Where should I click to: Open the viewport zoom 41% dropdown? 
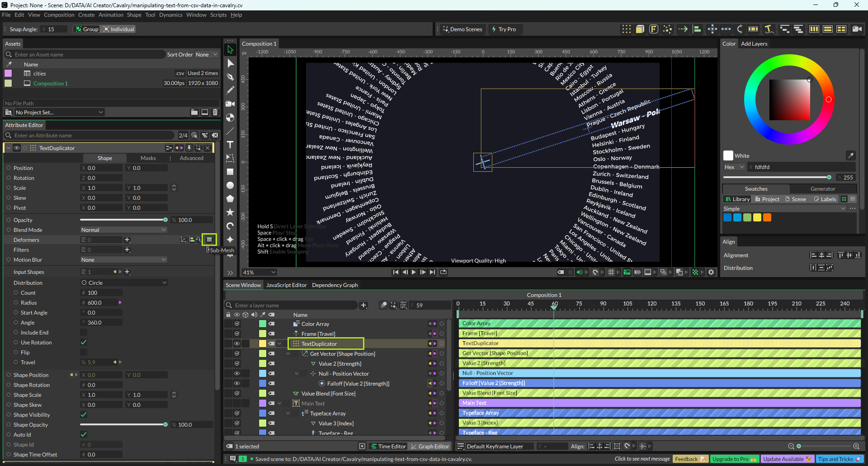pyautogui.click(x=259, y=272)
